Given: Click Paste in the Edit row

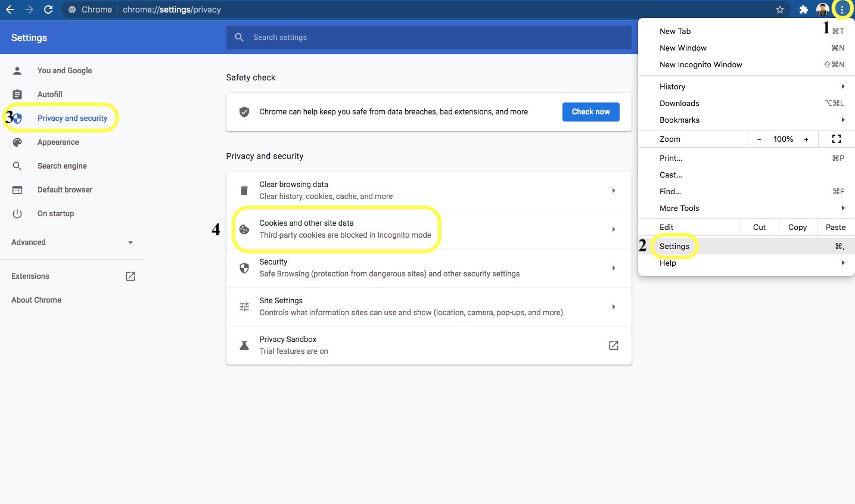Looking at the screenshot, I should point(835,227).
